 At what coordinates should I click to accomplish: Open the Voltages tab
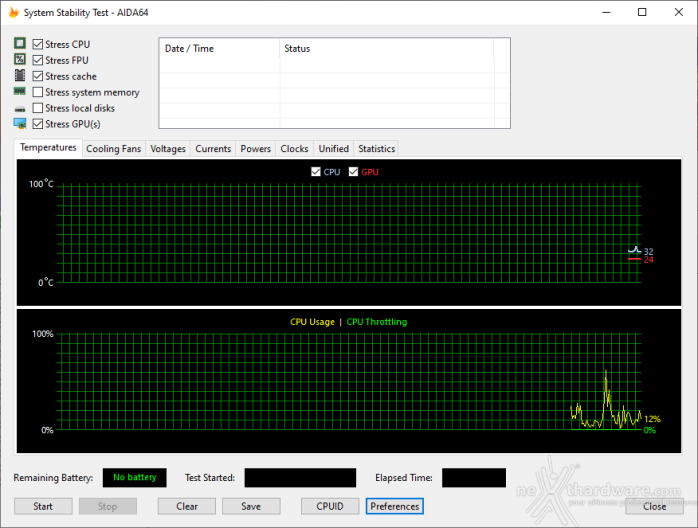168,149
